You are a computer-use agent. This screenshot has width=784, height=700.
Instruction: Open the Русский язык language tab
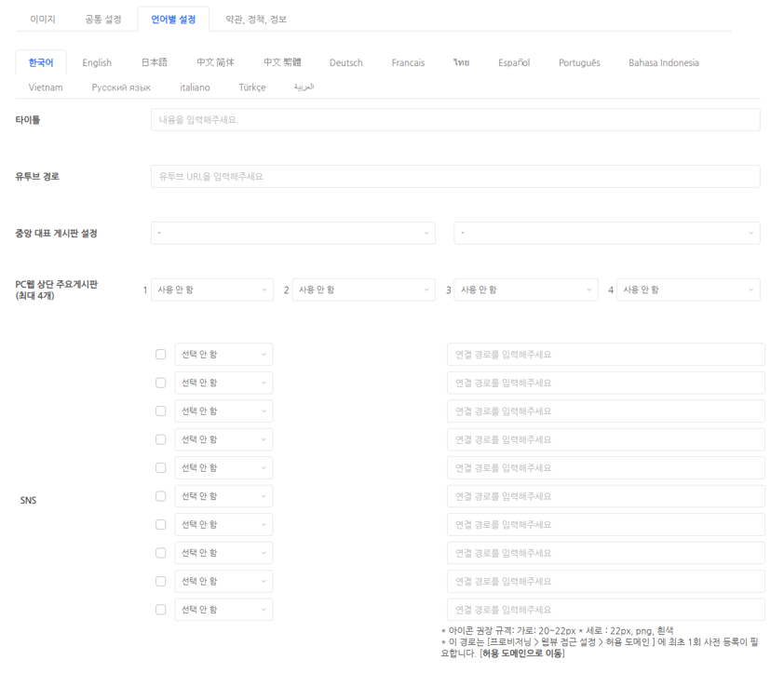[121, 87]
